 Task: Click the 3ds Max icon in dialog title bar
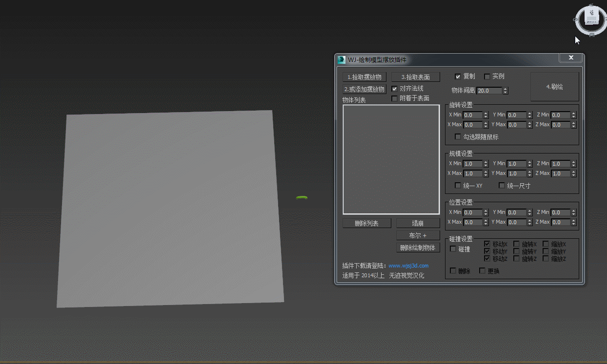pyautogui.click(x=342, y=59)
